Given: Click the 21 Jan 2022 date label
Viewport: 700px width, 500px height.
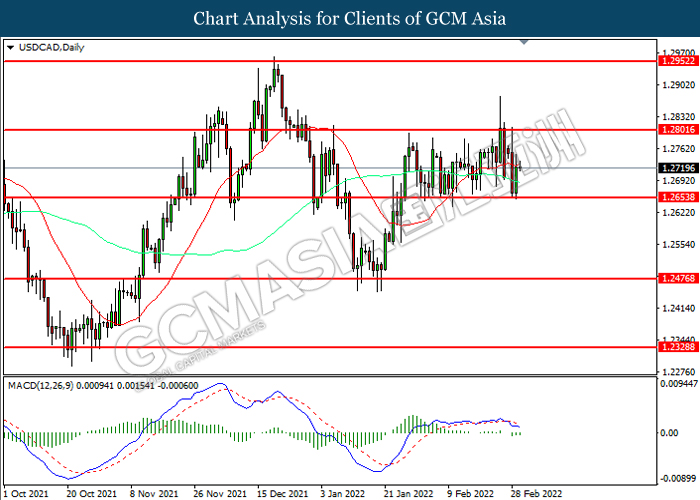Looking at the screenshot, I should (x=408, y=493).
